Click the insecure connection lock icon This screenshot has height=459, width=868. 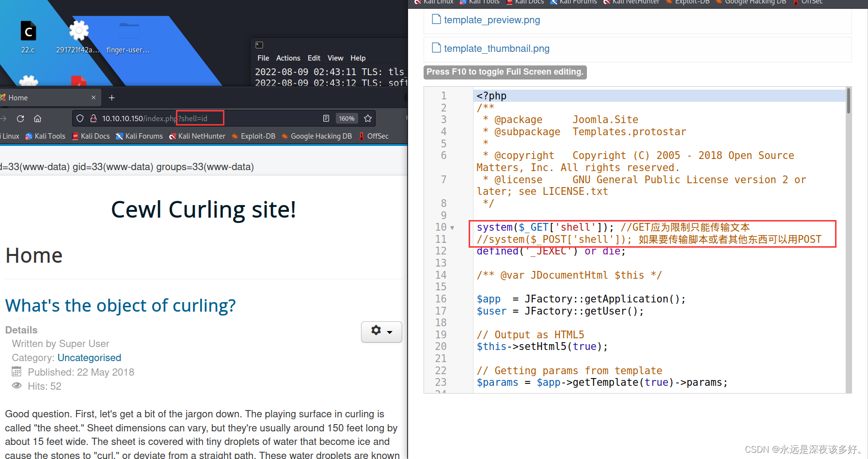(94, 118)
